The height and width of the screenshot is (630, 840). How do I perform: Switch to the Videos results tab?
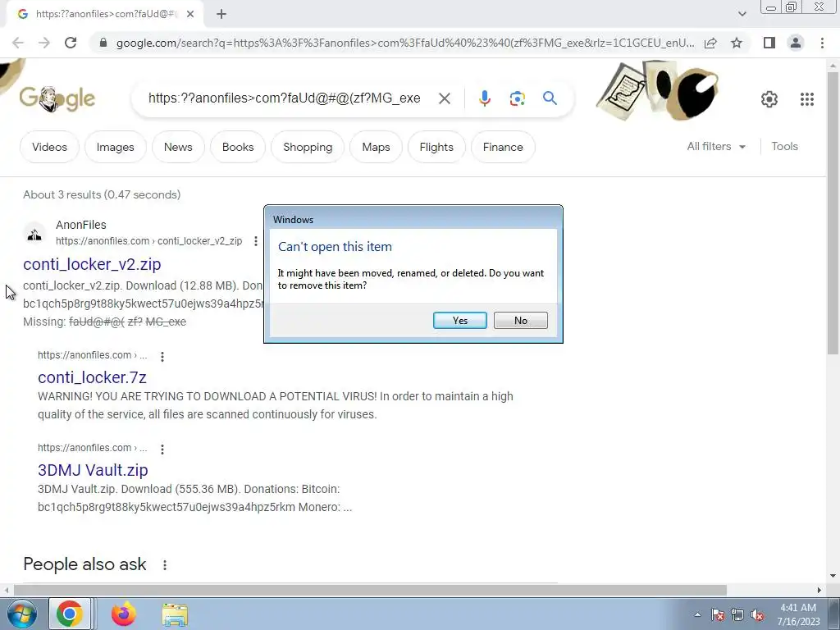[x=49, y=147]
